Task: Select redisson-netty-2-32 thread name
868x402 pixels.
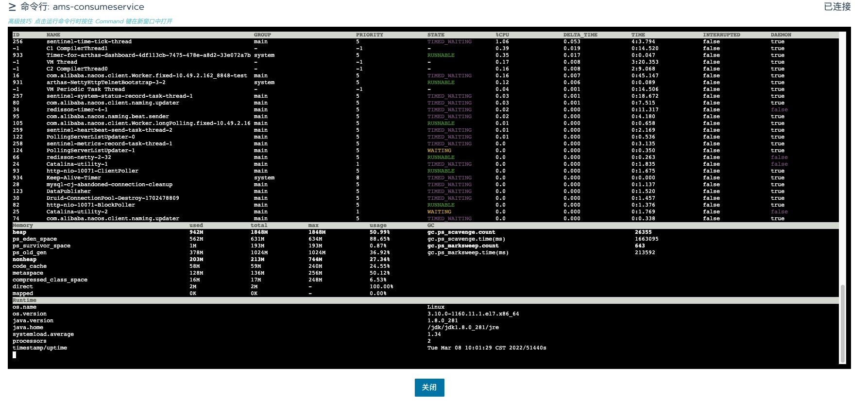Action: click(79, 157)
